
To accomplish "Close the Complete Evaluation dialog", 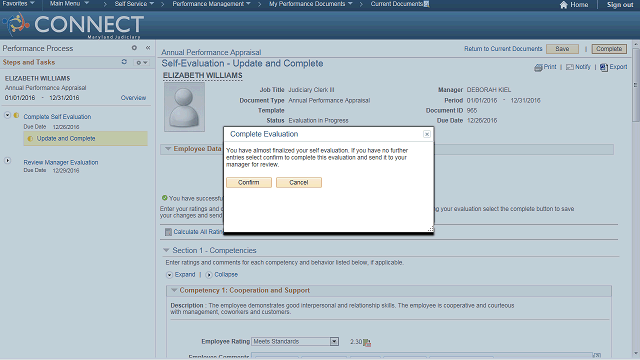I will [x=427, y=134].
